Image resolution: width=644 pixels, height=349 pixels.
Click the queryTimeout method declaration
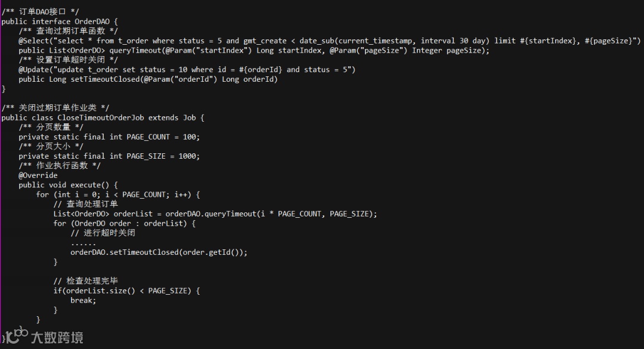pyautogui.click(x=254, y=51)
